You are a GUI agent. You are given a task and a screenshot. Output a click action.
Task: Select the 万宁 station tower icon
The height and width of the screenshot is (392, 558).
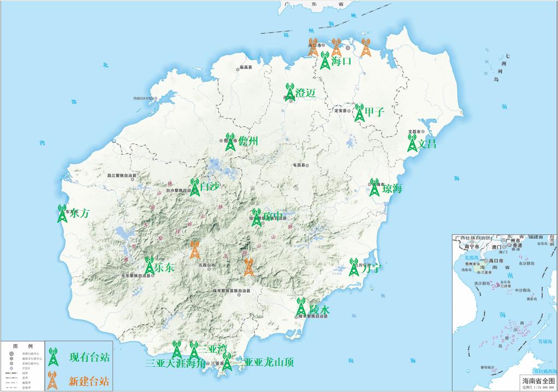[x=354, y=267]
